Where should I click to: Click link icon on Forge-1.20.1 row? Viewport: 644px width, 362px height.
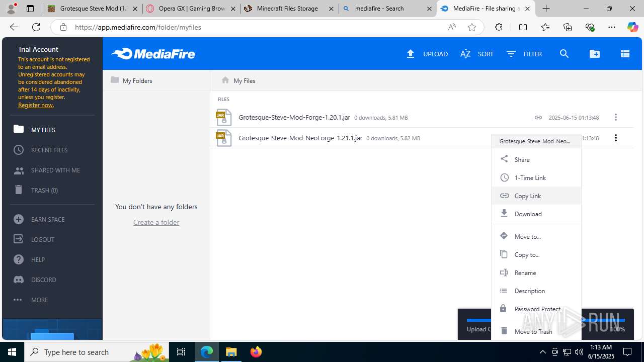point(538,118)
